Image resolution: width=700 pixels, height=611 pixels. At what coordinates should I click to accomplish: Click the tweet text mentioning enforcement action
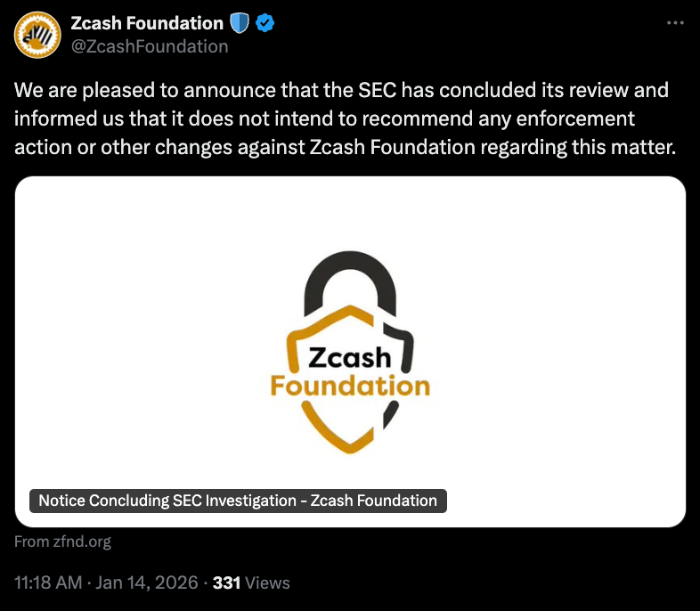[325, 118]
